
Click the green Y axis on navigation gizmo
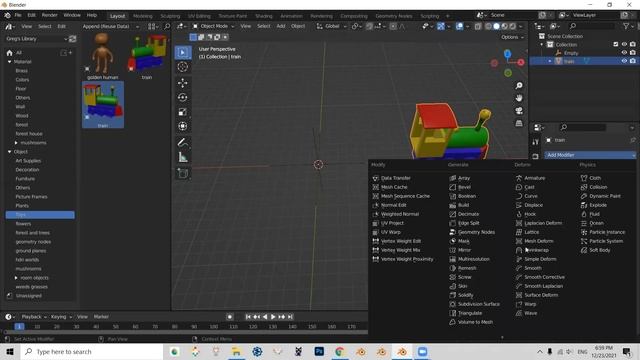[508, 73]
